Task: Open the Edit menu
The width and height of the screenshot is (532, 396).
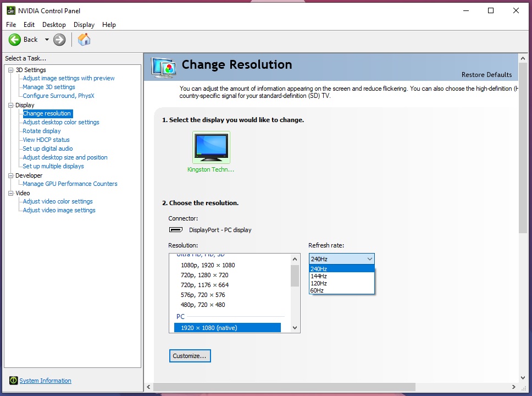Action: [x=29, y=24]
